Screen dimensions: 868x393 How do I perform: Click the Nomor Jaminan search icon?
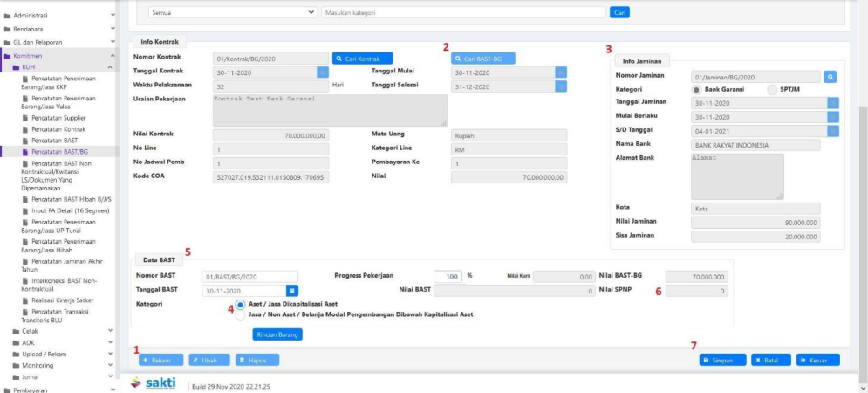click(x=830, y=77)
